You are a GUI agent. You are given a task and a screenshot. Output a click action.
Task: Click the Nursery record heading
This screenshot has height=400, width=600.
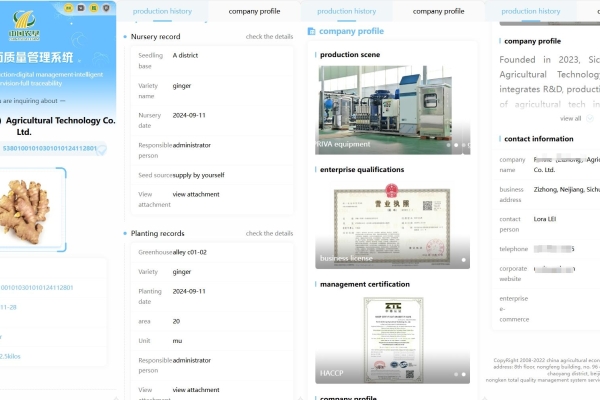[155, 37]
